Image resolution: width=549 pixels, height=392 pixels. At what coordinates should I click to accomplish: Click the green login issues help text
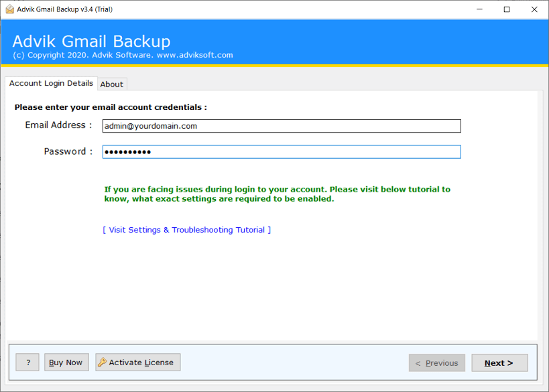click(278, 194)
